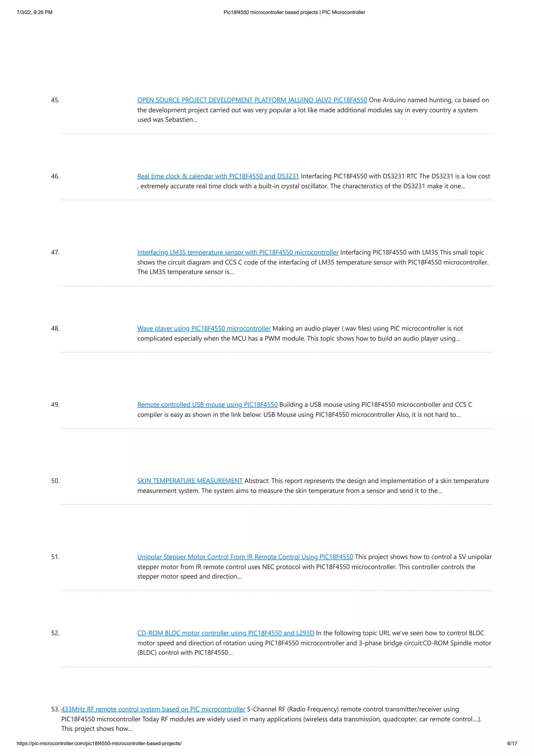This screenshot has width=534, height=756.
Task: Click list number 48
Action: pos(55,328)
